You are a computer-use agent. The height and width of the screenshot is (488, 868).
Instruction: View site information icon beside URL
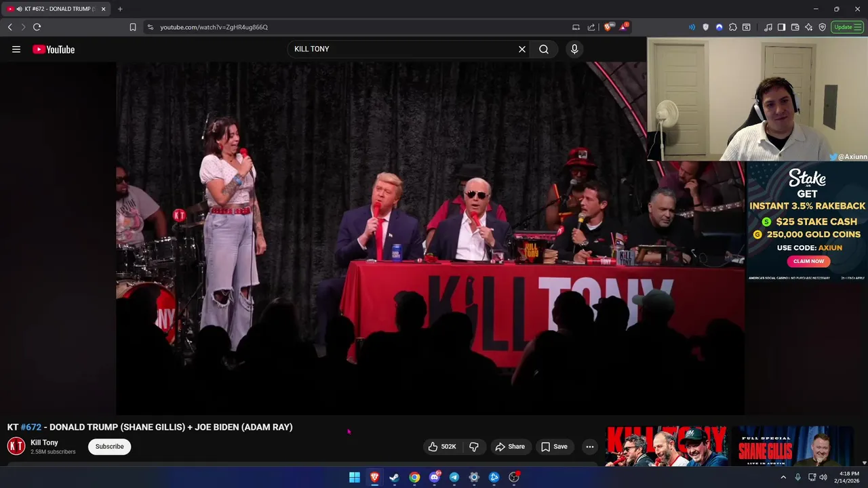tap(151, 27)
